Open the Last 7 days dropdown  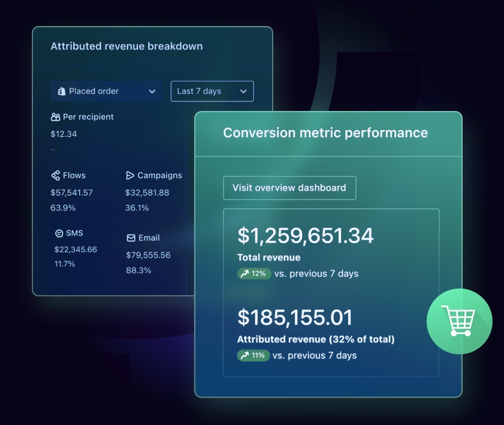click(212, 91)
